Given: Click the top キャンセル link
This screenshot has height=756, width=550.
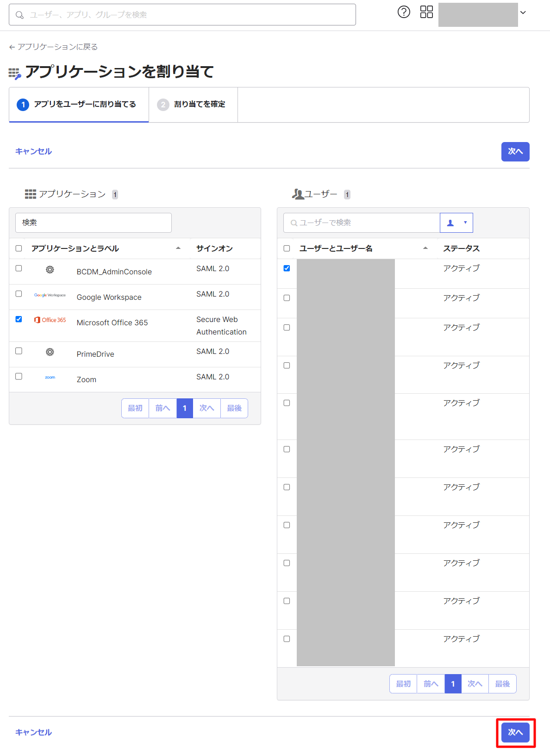Looking at the screenshot, I should click(x=33, y=151).
